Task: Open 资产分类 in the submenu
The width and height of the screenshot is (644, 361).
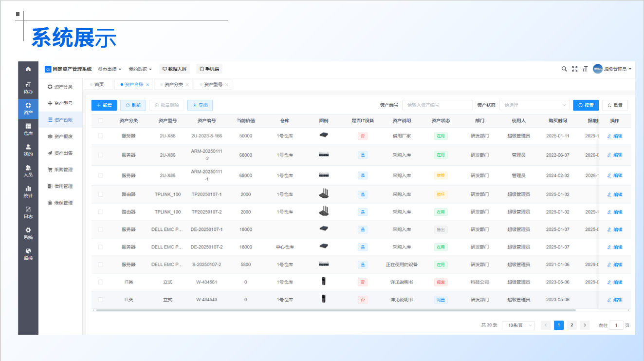Action: pyautogui.click(x=60, y=87)
